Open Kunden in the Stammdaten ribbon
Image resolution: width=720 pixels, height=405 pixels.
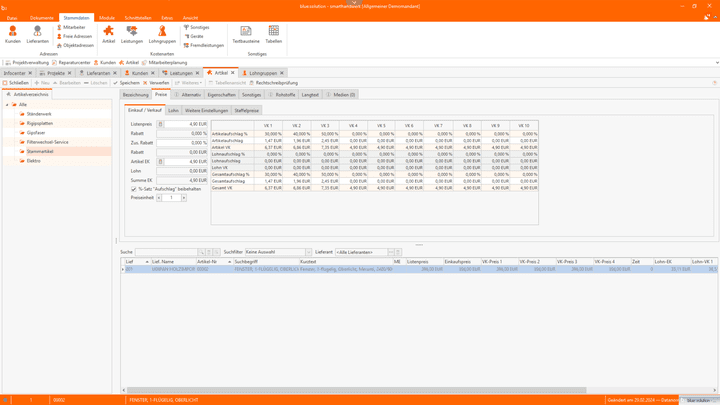click(13, 34)
